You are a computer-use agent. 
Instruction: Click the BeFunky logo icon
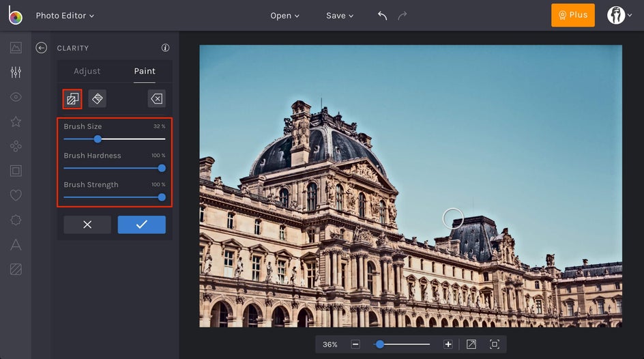tap(15, 15)
